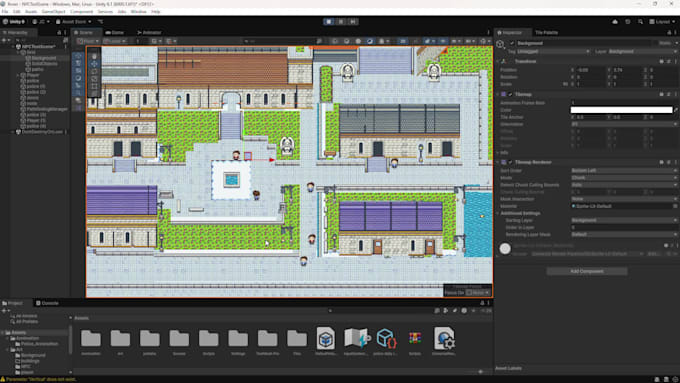Open the Orientation dropdown
This screenshot has width=680, height=383.
coord(624,124)
